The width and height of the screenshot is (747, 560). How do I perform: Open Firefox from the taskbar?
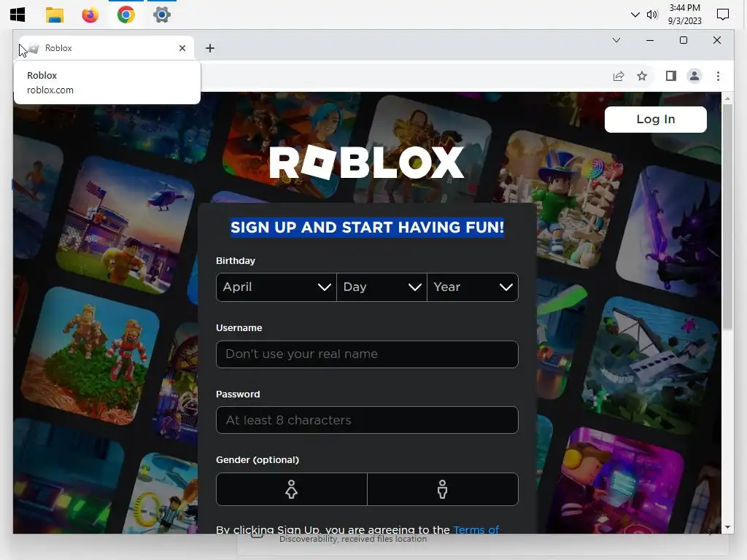tap(90, 15)
